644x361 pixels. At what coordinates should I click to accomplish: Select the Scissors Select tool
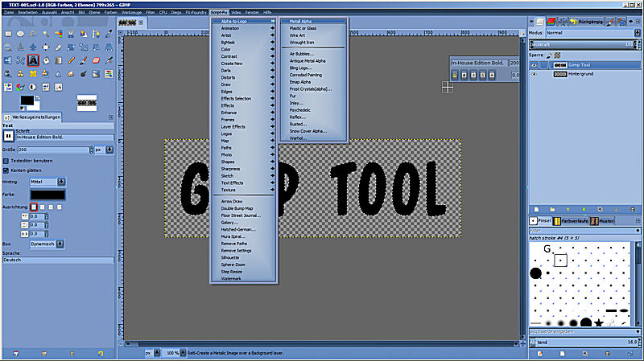71,34
